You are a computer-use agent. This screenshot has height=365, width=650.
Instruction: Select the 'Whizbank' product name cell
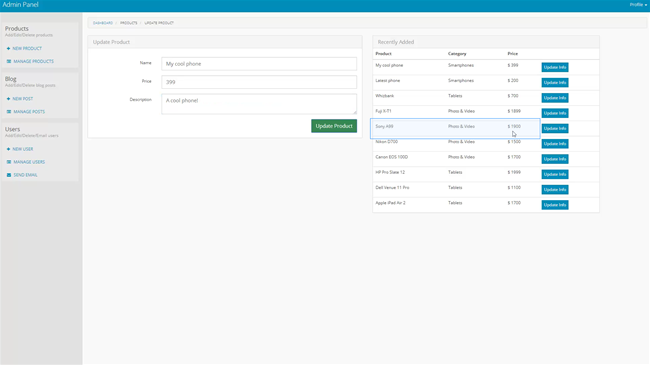point(385,96)
